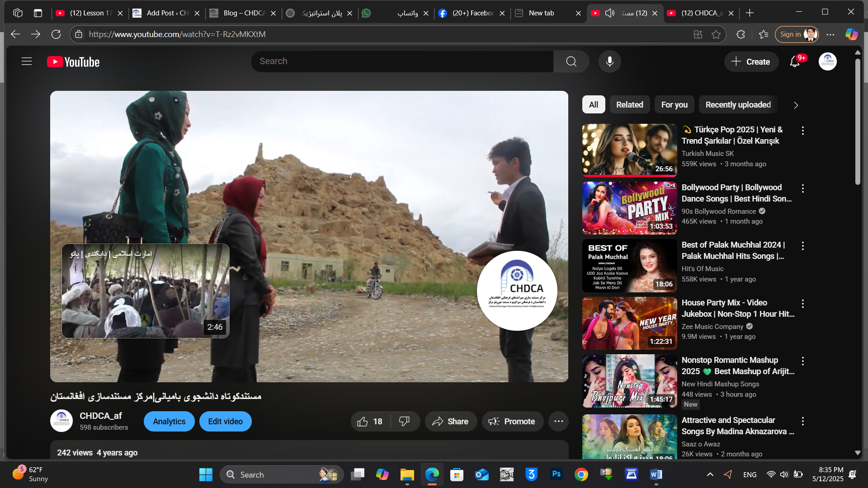Mute the playing tab's speaker icon
Image resolution: width=868 pixels, height=488 pixels.
click(610, 13)
